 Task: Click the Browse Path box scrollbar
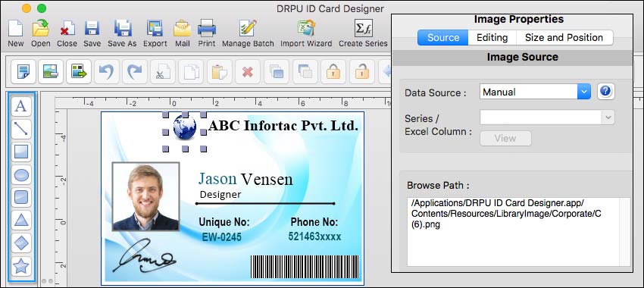[x=624, y=232]
